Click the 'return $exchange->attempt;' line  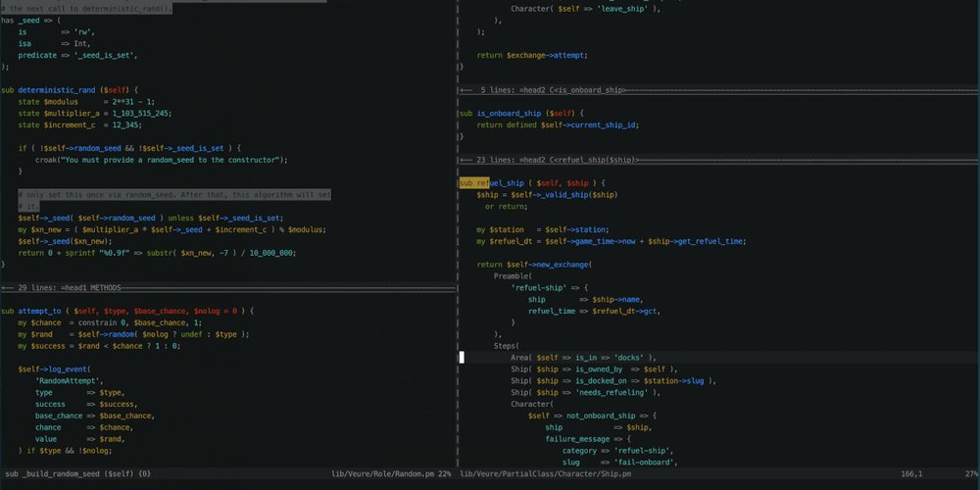pyautogui.click(x=532, y=55)
